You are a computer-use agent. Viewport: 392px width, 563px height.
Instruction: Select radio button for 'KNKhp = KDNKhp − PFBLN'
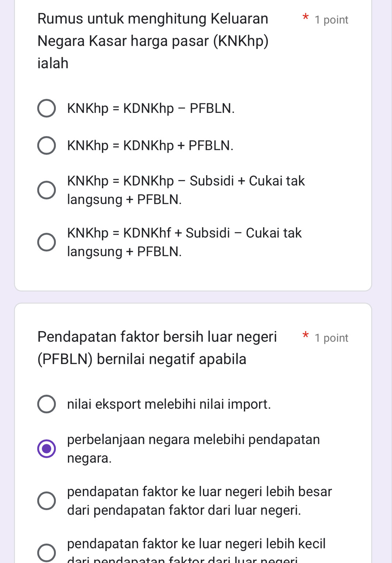tap(47, 108)
